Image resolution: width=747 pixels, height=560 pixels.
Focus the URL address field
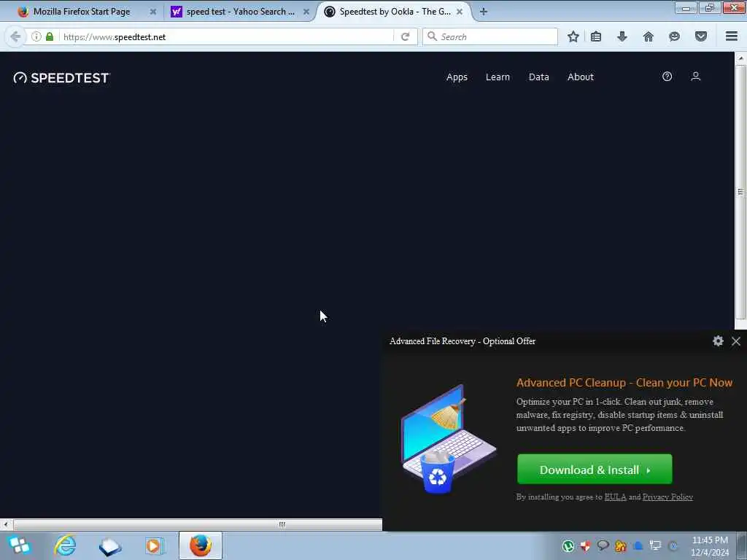coord(227,36)
